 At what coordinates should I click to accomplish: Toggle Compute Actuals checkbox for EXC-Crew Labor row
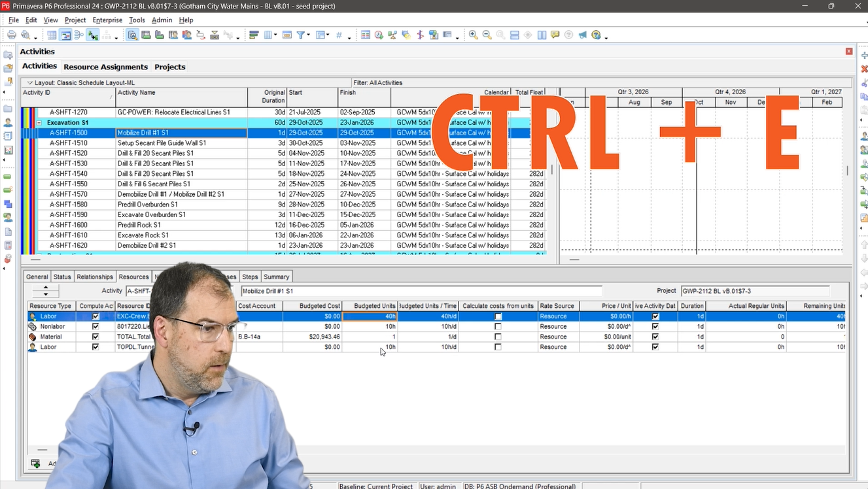click(x=95, y=316)
